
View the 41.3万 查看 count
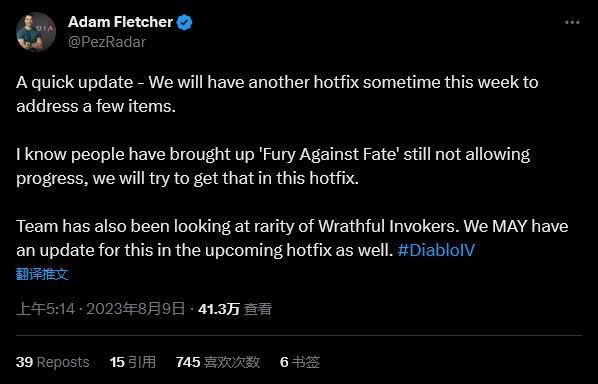pos(235,308)
